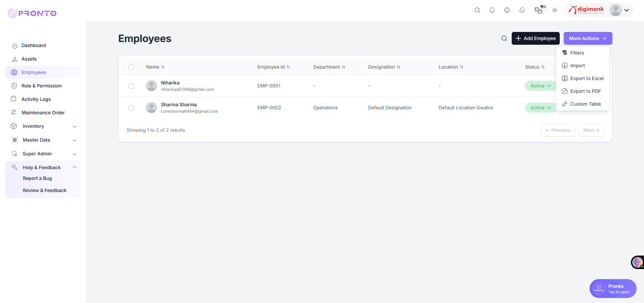Screen dimensions: 644x303
Task: Tap the Pronto assistant bubble
Action: pos(612,288)
